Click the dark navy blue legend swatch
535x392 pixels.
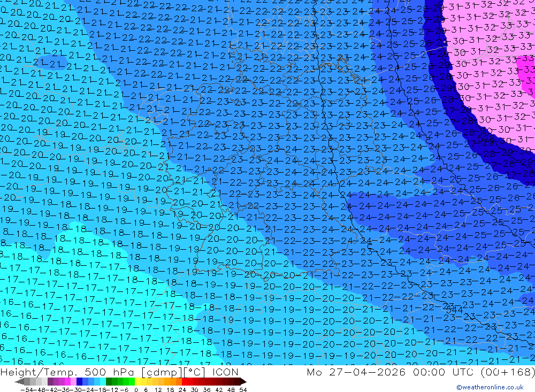pos(79,381)
